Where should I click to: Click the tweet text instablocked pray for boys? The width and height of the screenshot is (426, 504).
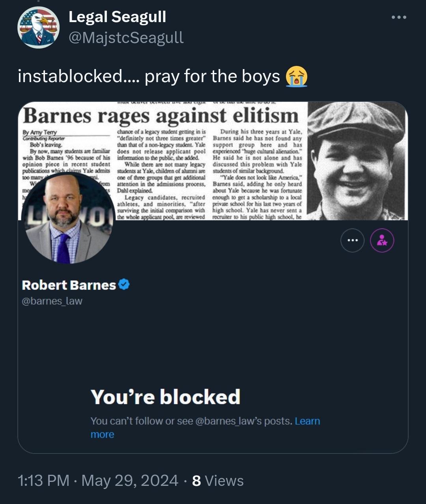(x=149, y=76)
